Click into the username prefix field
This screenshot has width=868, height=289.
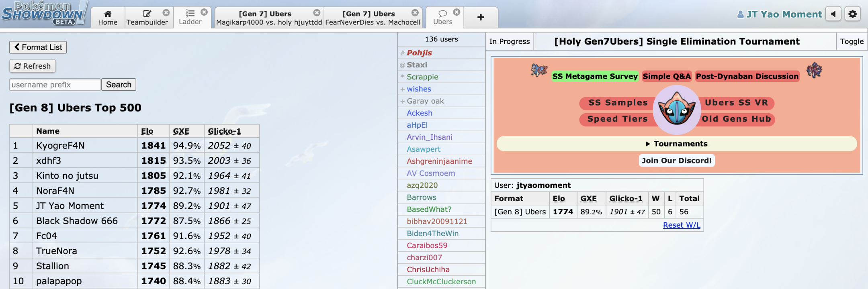pyautogui.click(x=55, y=85)
